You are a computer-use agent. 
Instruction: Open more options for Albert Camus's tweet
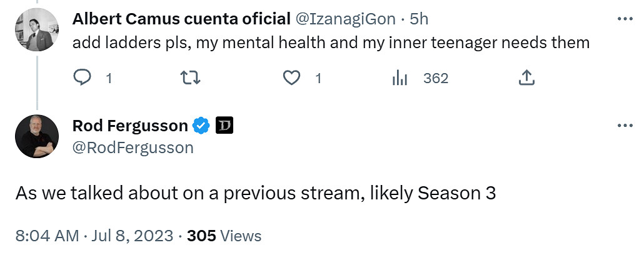point(625,19)
